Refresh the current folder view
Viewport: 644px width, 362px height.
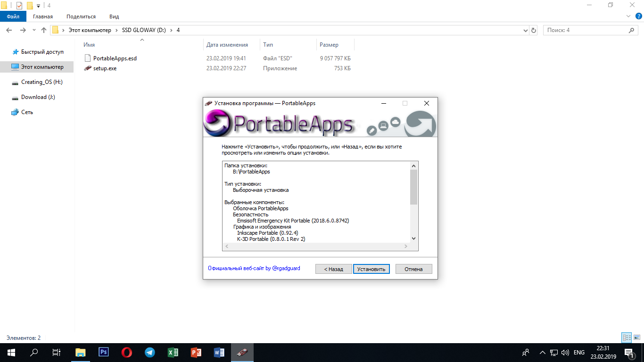click(x=534, y=30)
